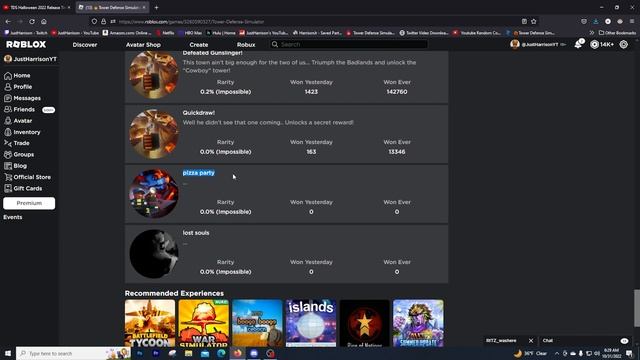Open the Robux balance 14K+ icon
640x360 pixels.
(x=602, y=44)
